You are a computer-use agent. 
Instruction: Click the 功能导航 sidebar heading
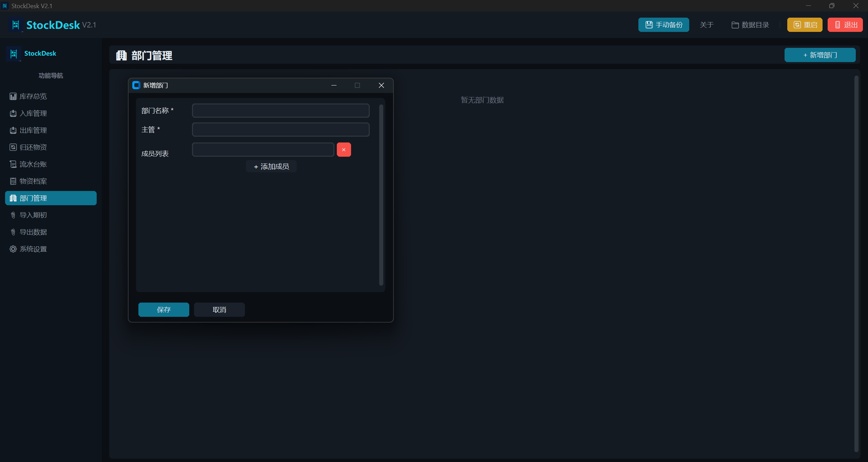click(x=51, y=76)
